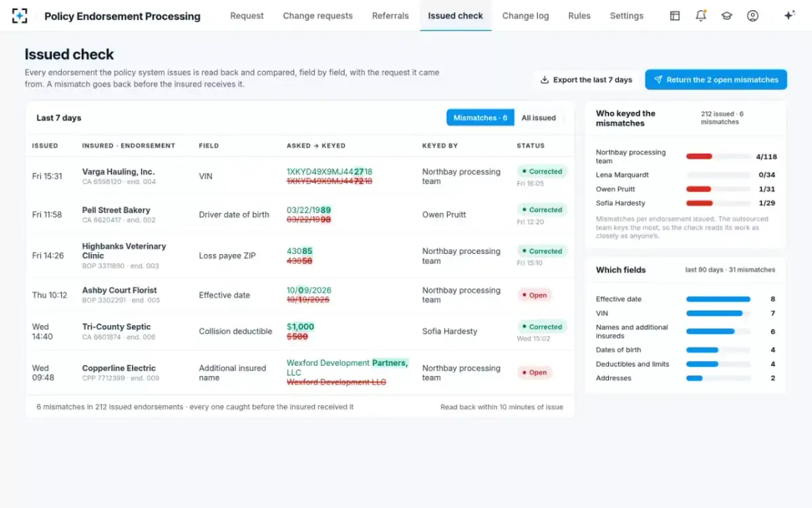Open the layout panel icon in header
The image size is (812, 508).
click(675, 16)
